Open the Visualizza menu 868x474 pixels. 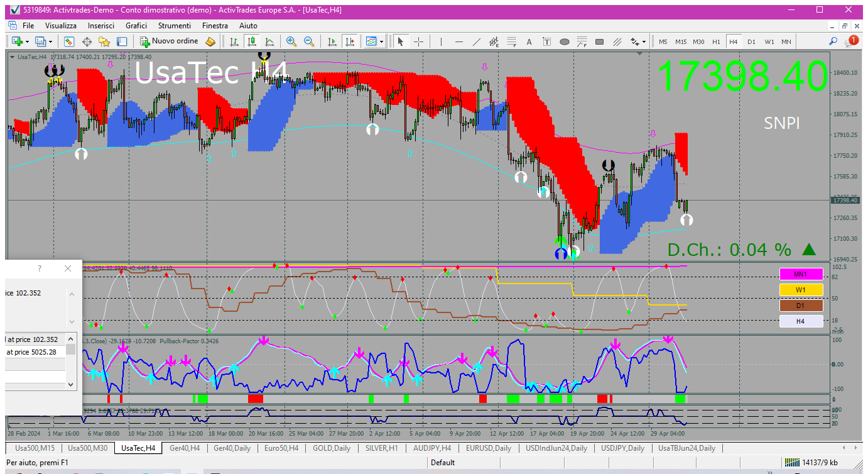tap(61, 26)
